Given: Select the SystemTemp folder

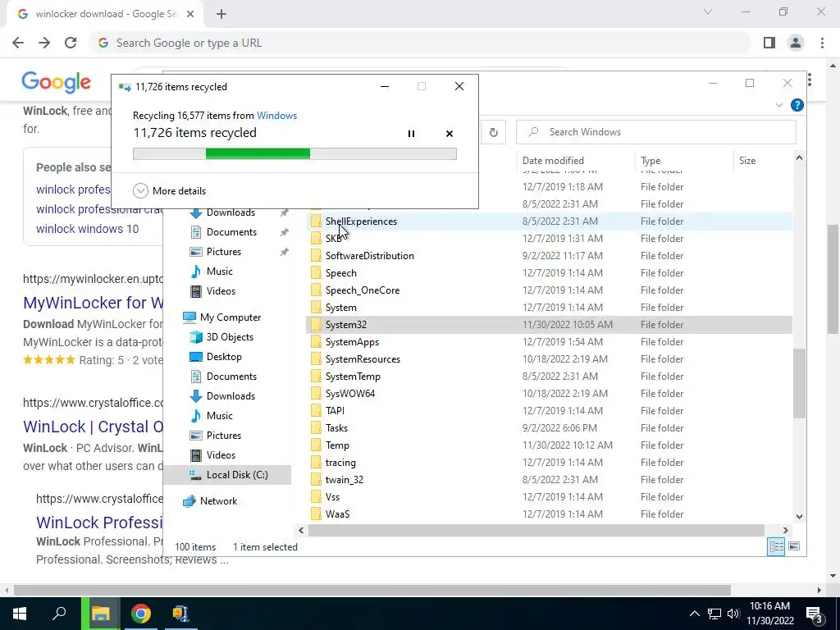Looking at the screenshot, I should click(x=549, y=376).
